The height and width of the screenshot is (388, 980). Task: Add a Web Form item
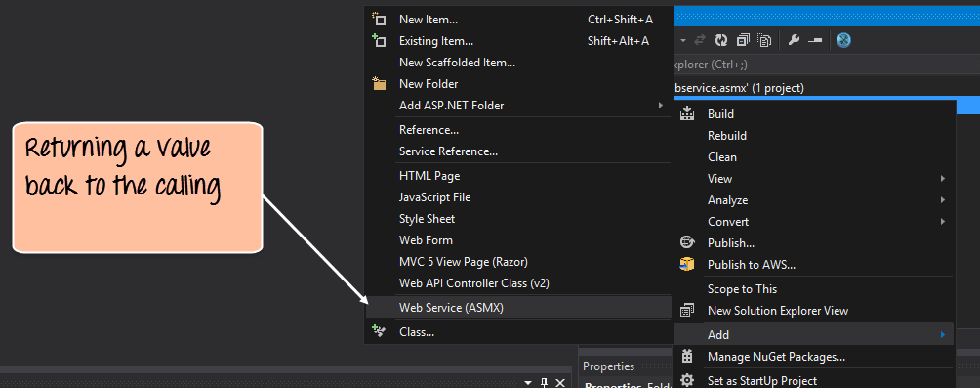coord(518,239)
